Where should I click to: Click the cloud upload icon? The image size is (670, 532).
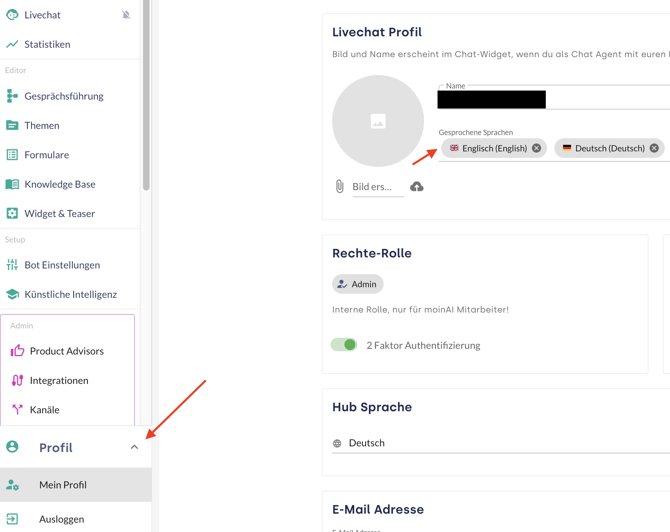[417, 187]
